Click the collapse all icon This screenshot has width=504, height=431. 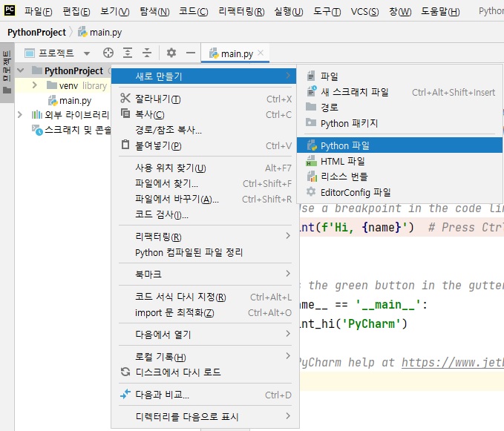pyautogui.click(x=147, y=53)
